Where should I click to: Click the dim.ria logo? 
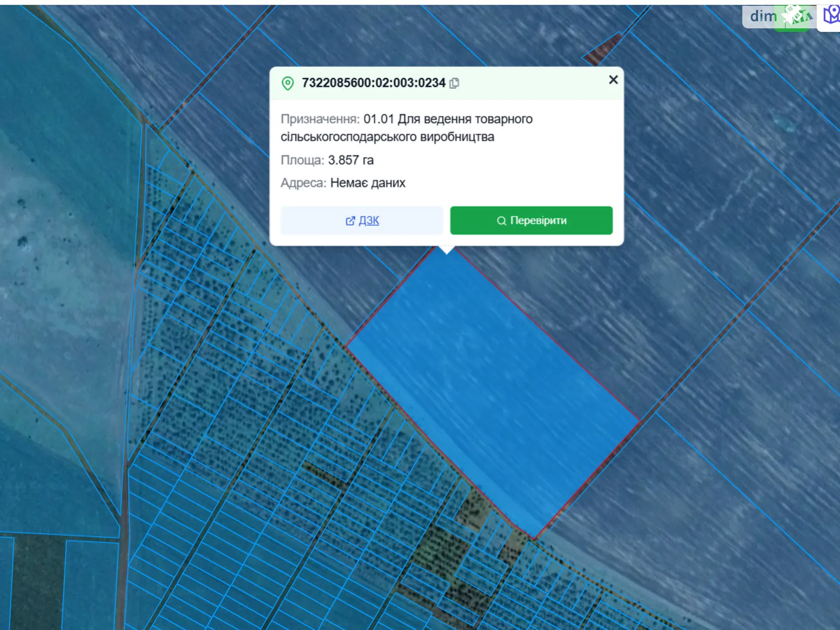763,16
